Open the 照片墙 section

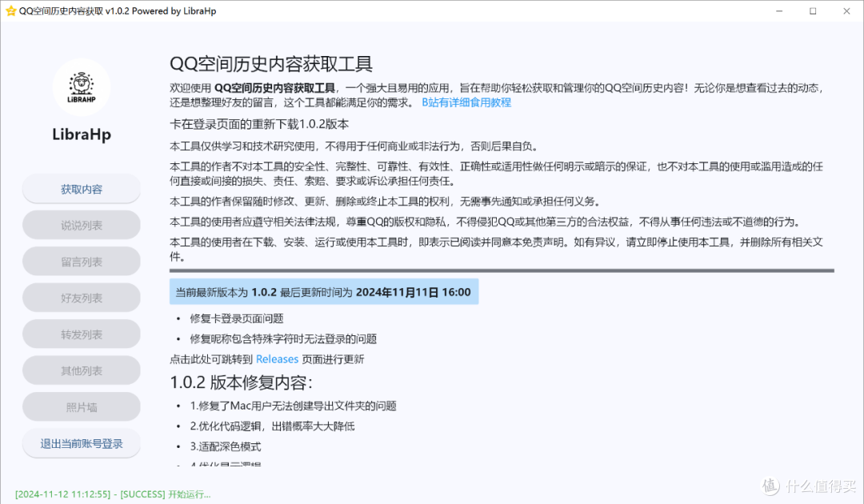click(x=81, y=406)
